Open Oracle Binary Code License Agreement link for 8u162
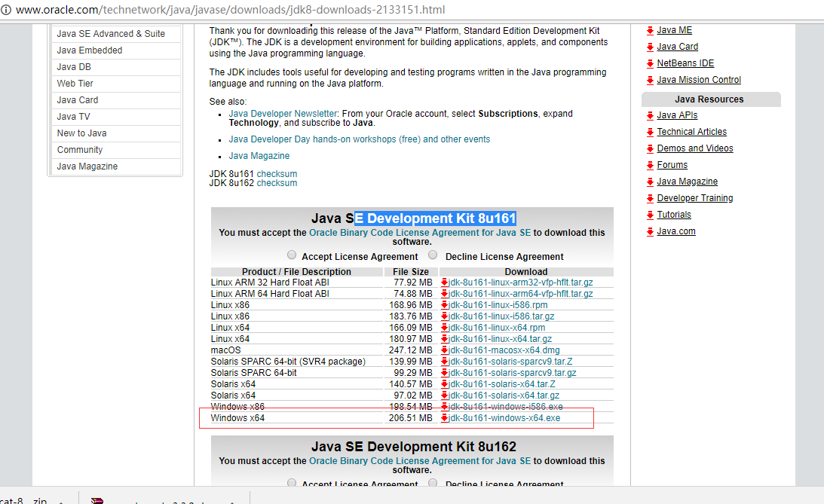This screenshot has width=824, height=504. pyautogui.click(x=420, y=461)
